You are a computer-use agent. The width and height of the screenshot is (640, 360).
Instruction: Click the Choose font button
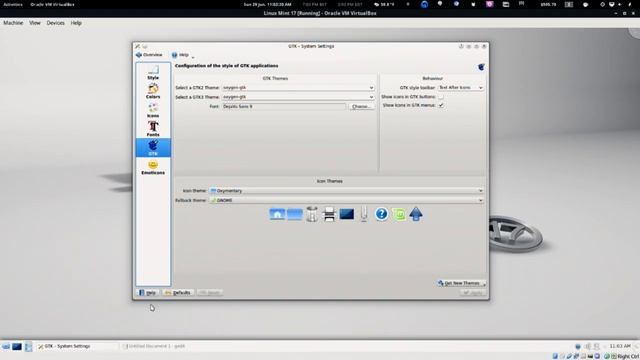[361, 107]
